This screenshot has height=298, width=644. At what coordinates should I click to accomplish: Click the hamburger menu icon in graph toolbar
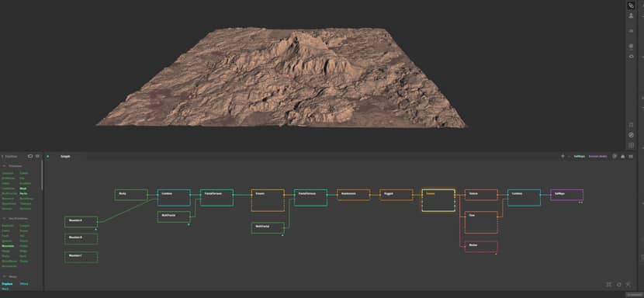pyautogui.click(x=631, y=156)
